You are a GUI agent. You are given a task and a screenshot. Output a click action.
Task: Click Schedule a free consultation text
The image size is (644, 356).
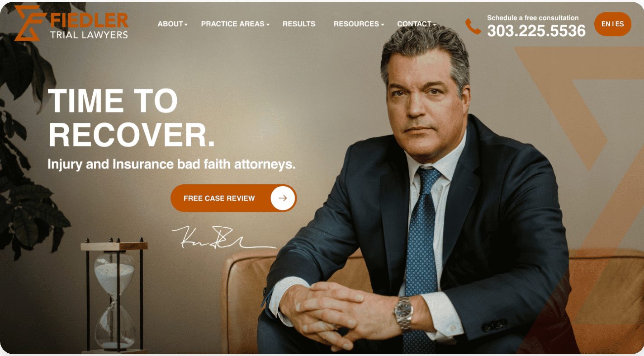(533, 18)
